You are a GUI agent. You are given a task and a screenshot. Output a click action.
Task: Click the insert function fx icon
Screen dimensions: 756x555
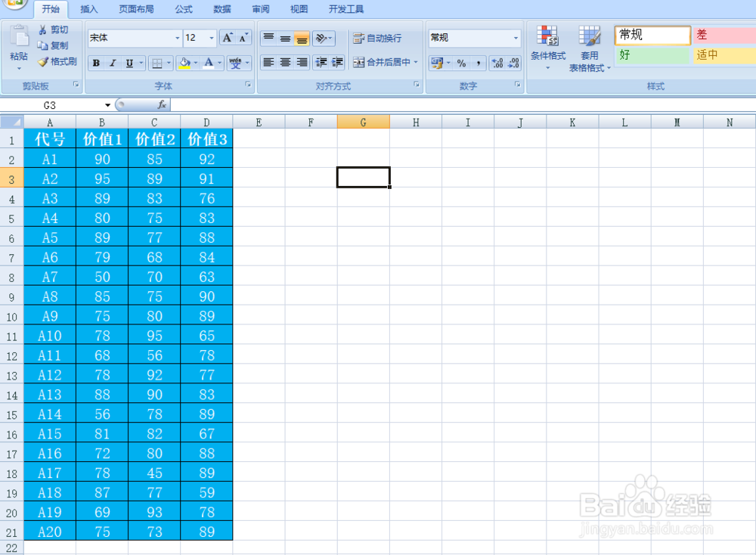(x=162, y=104)
